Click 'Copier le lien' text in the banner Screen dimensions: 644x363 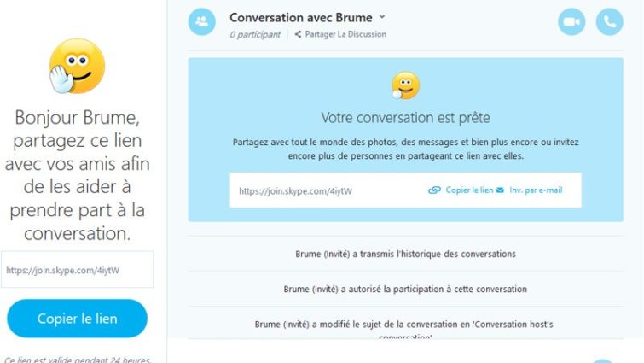[469, 190]
